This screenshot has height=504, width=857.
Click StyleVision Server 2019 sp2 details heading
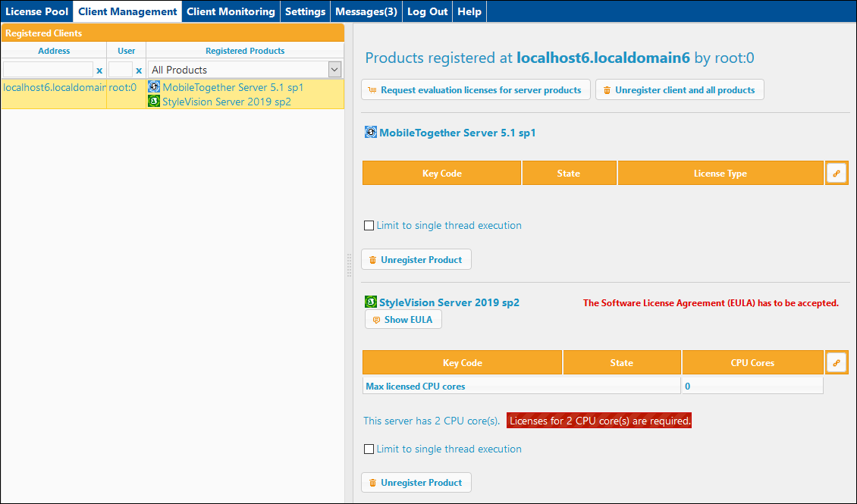(x=449, y=302)
